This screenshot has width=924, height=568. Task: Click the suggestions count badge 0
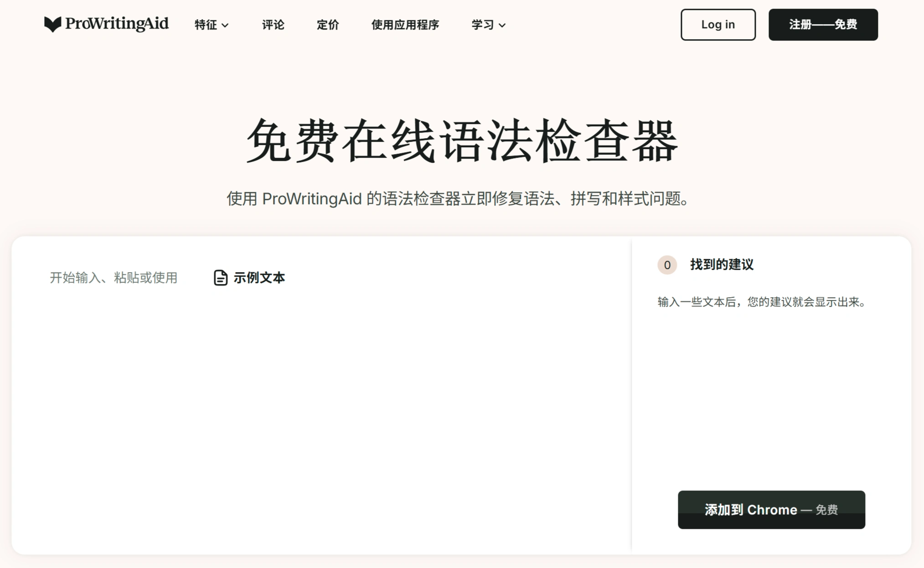coord(667,265)
